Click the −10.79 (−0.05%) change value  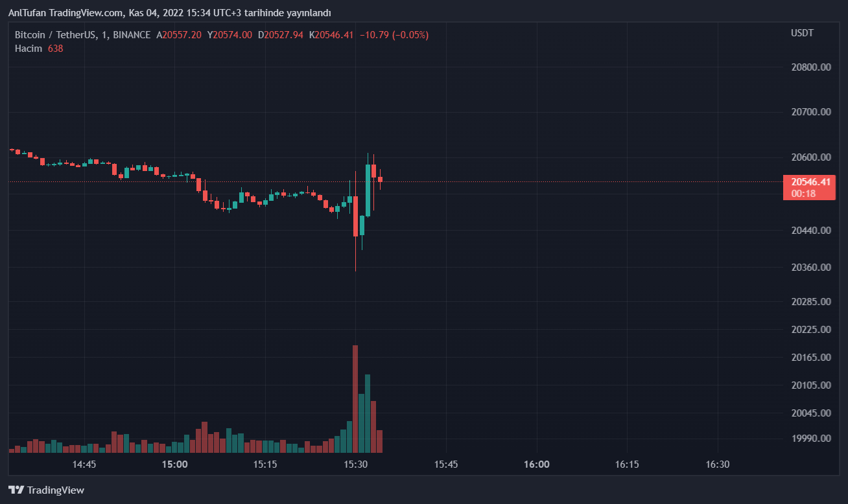pos(394,35)
